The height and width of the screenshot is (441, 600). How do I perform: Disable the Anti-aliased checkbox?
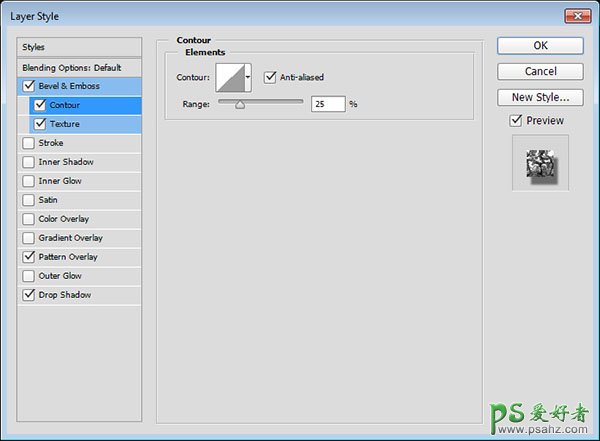tap(270, 77)
